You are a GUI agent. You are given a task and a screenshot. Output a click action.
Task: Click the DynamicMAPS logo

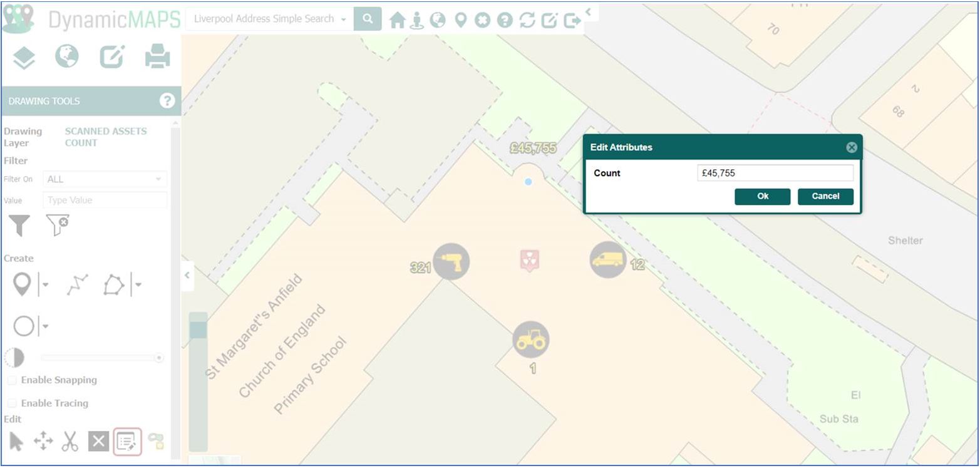92,19
